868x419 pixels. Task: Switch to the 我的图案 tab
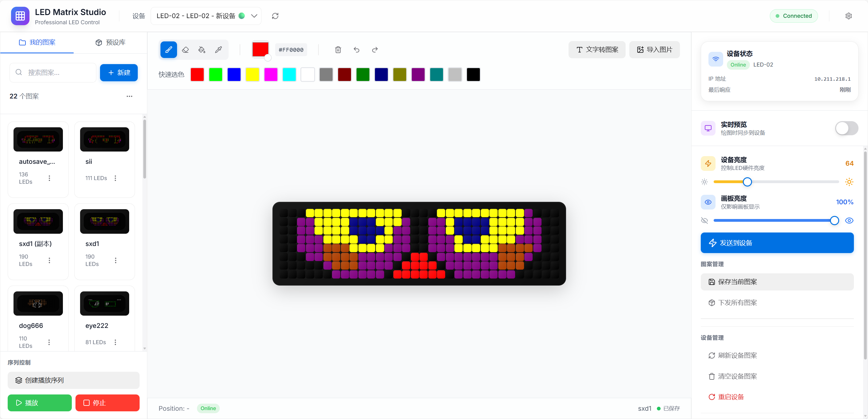click(x=38, y=42)
